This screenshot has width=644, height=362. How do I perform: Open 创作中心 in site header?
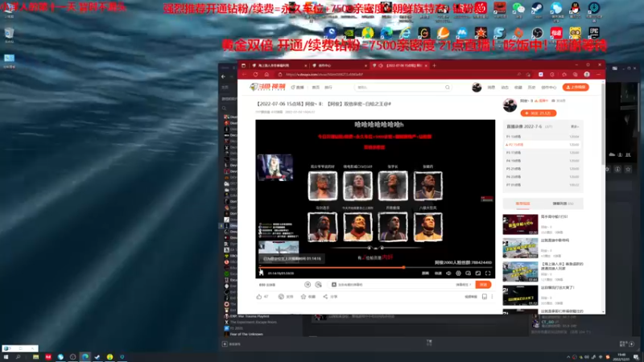[x=549, y=88]
